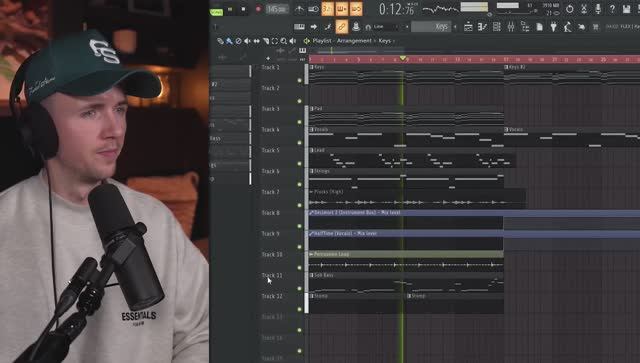
Task: Toggle the overdub recording button
Action: 342,9
